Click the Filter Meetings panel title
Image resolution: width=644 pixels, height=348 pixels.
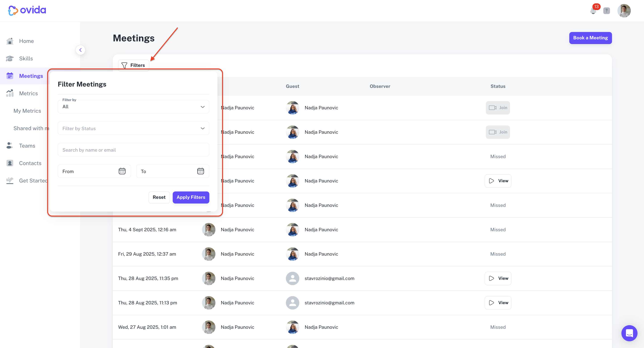[x=82, y=84]
